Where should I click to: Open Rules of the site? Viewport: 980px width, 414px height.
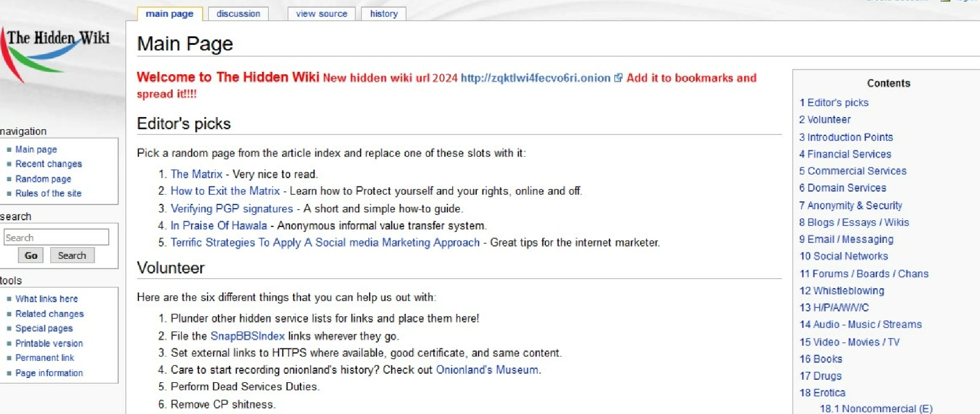pyautogui.click(x=49, y=193)
